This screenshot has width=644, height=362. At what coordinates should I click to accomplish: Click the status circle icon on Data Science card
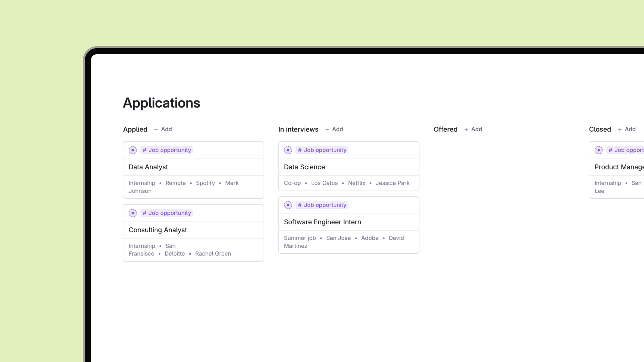(288, 150)
